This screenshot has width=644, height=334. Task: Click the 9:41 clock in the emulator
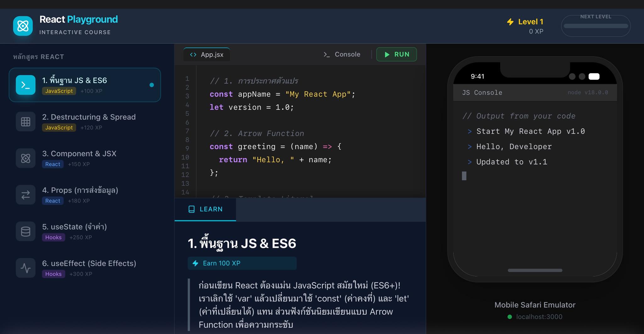click(x=477, y=76)
